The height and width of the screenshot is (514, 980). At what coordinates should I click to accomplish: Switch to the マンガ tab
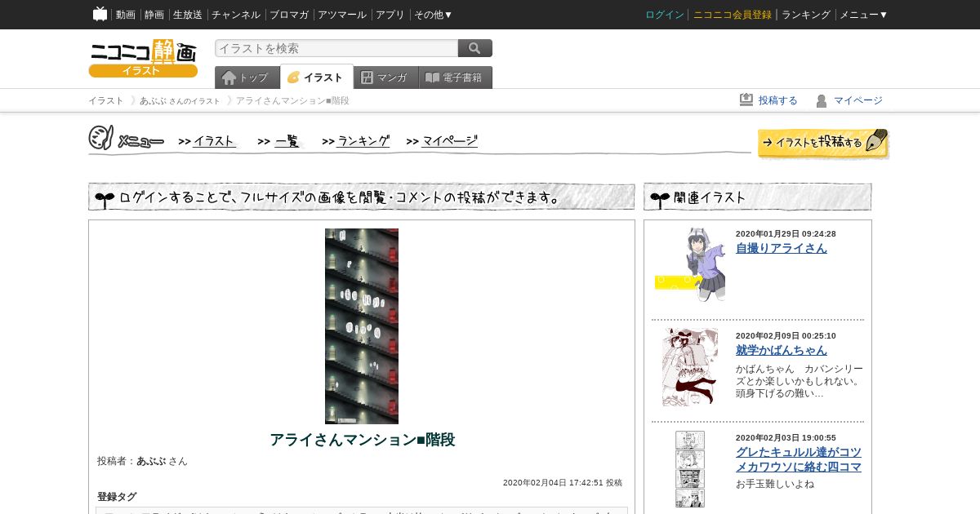(386, 78)
